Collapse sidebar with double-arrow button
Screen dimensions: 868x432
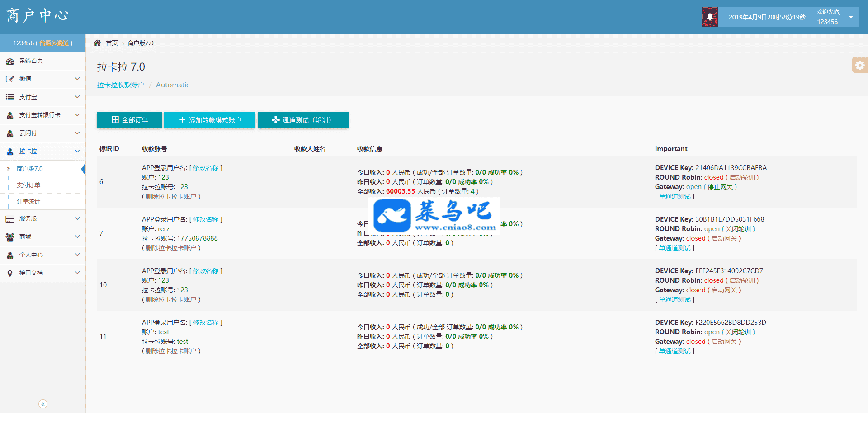pyautogui.click(x=43, y=404)
